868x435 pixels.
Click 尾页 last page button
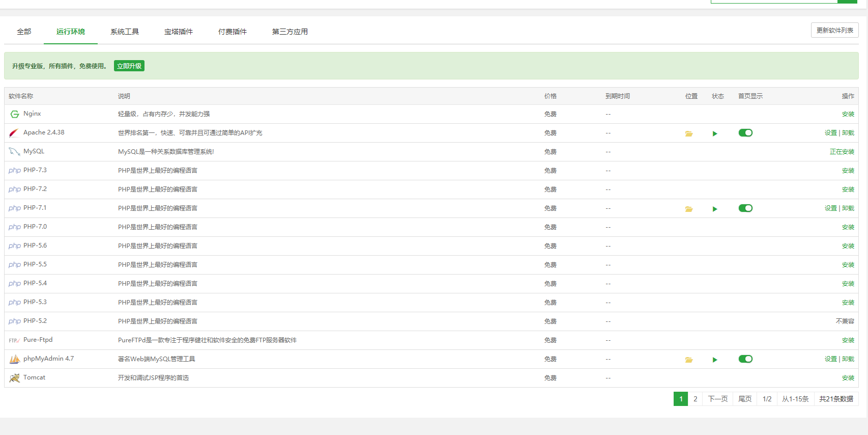click(745, 399)
